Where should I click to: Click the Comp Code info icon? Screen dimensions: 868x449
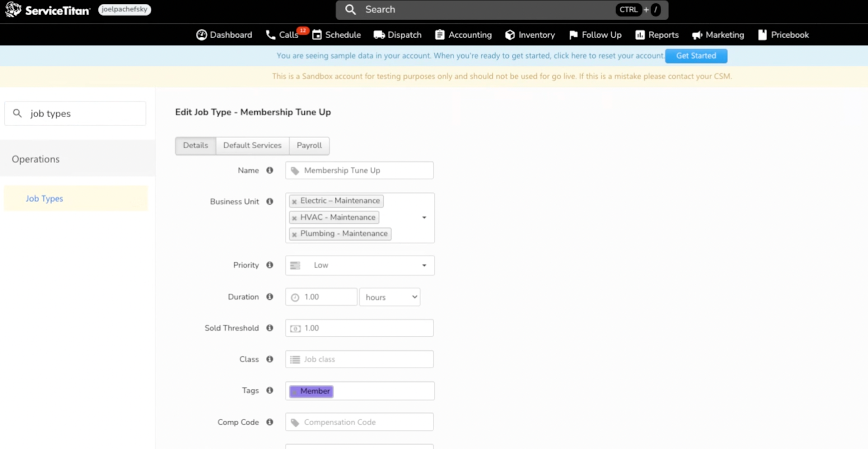coord(270,422)
